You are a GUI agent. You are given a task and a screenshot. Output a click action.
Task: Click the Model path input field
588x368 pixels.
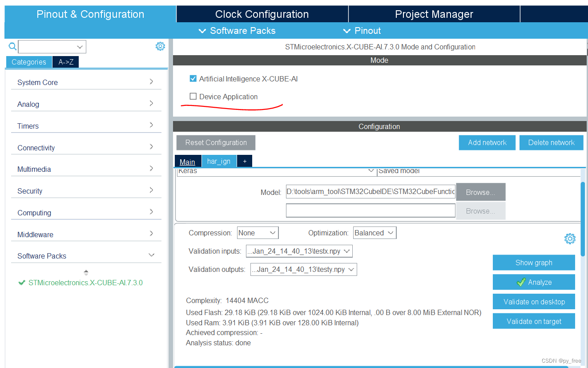pyautogui.click(x=371, y=192)
